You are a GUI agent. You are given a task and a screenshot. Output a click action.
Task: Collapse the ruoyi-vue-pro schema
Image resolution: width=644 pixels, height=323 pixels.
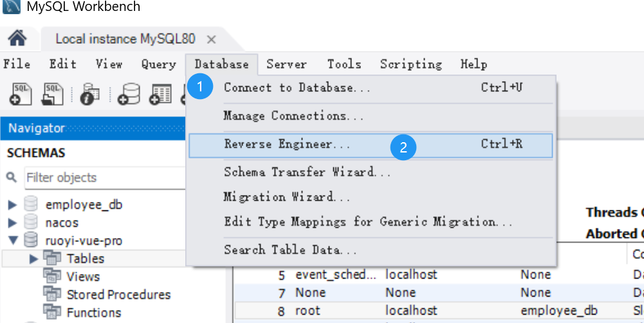click(x=12, y=241)
